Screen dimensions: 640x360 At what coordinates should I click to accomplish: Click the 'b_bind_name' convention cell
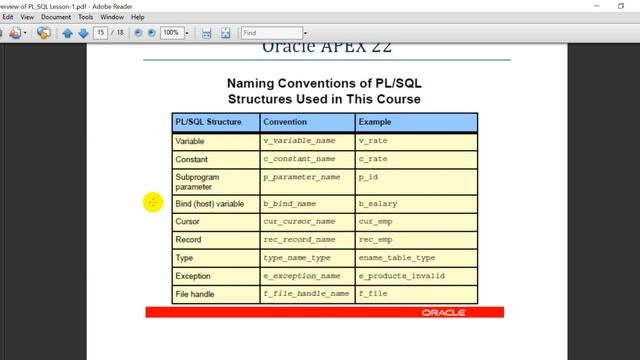point(307,204)
